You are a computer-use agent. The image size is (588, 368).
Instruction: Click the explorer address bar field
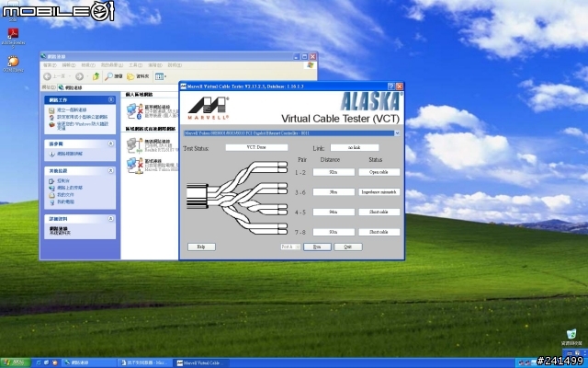[x=118, y=87]
